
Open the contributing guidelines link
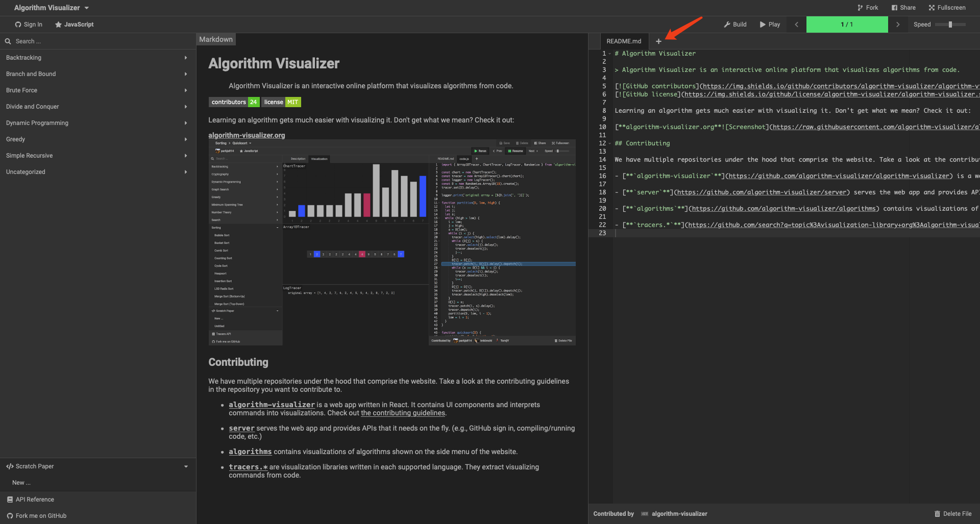403,413
